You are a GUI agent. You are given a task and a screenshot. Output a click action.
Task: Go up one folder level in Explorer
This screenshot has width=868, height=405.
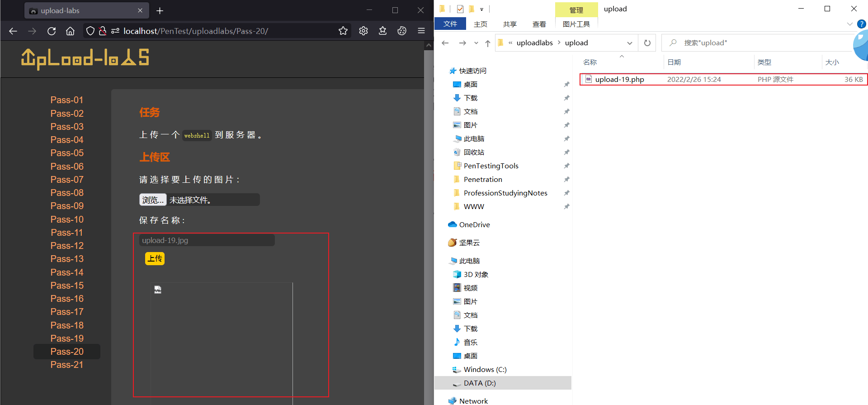pyautogui.click(x=488, y=43)
